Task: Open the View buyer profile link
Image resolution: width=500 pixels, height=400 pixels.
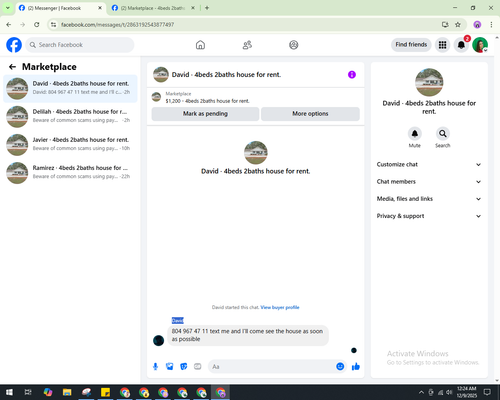Action: (280, 307)
